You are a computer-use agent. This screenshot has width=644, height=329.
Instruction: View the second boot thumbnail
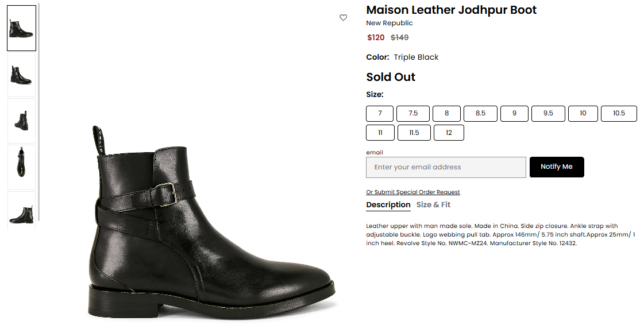21,75
